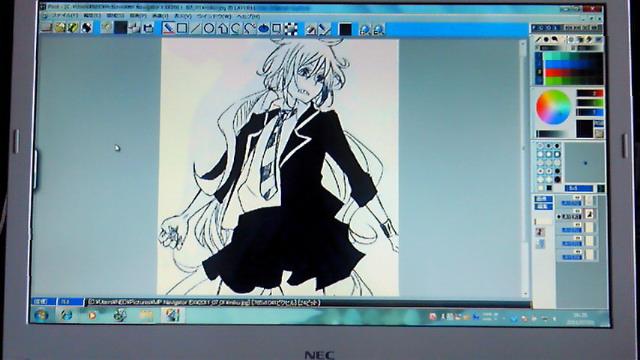Adjust the red channel slider bar
640x360 pixels.
[589, 93]
